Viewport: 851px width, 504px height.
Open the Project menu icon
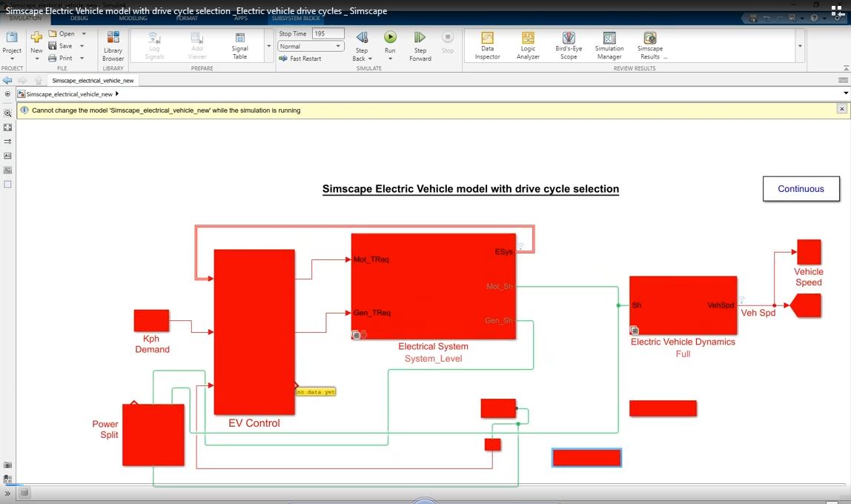(11, 38)
